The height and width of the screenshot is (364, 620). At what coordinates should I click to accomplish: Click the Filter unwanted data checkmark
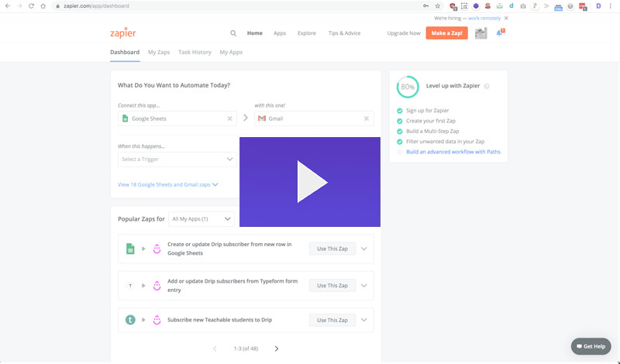[x=400, y=142]
